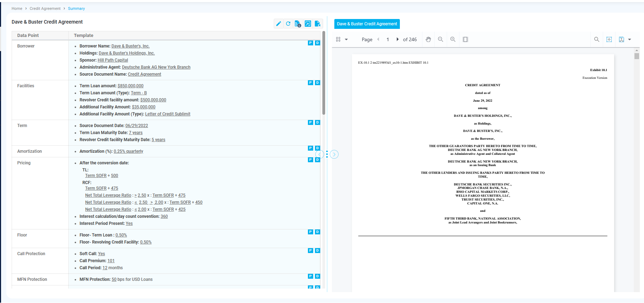Click CREDIT AGREEMENT title in document
The height and width of the screenshot is (303, 644).
(483, 85)
